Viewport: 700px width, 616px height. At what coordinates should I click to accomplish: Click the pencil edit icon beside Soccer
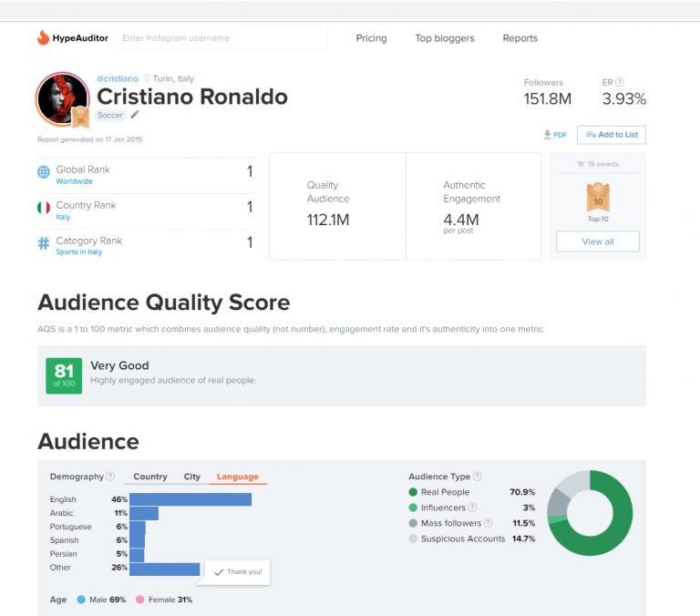point(134,115)
